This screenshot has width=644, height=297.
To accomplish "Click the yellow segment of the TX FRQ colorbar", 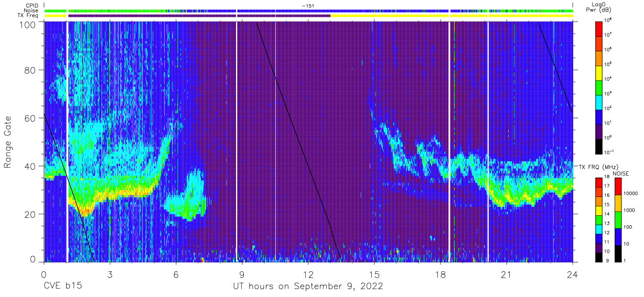I will tap(599, 211).
